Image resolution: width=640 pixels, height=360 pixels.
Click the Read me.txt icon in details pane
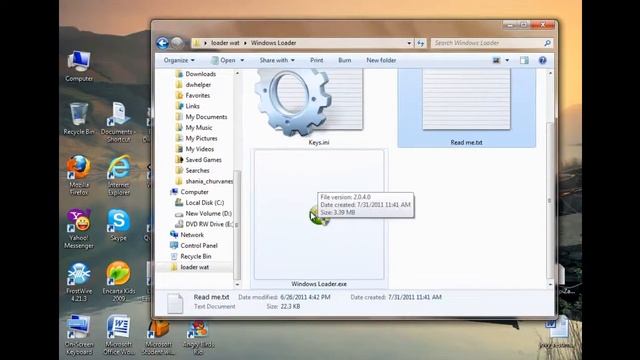175,303
